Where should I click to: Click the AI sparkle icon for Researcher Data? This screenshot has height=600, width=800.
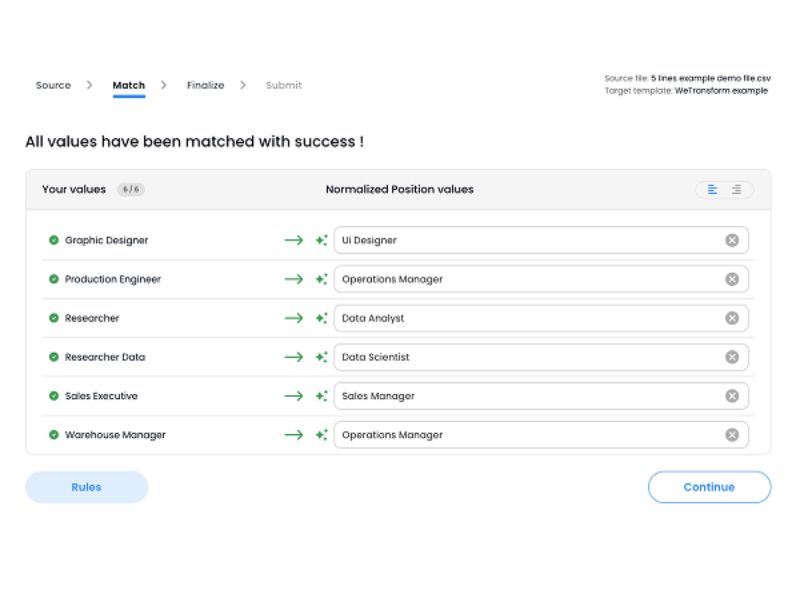321,357
